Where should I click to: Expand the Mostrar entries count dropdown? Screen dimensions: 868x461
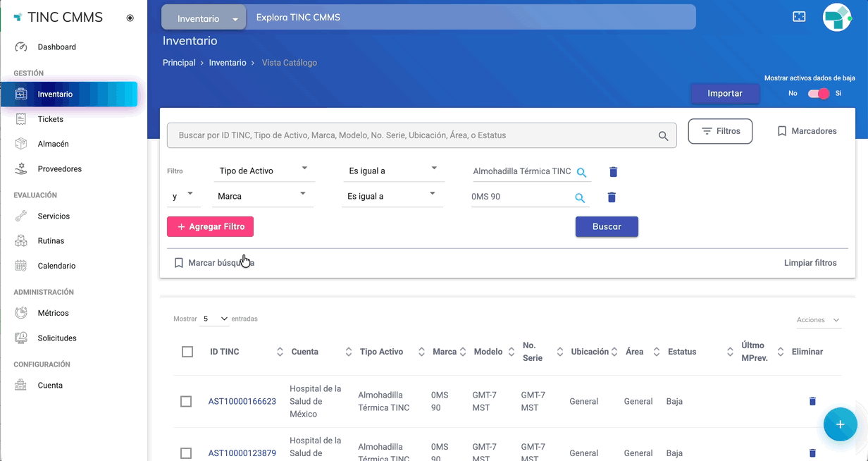215,319
